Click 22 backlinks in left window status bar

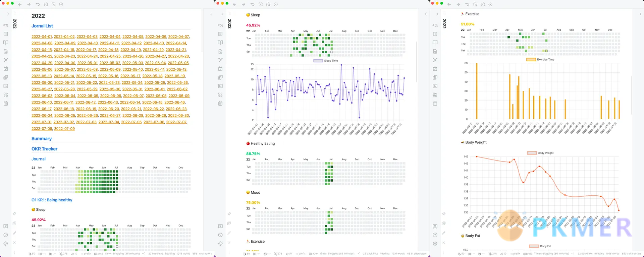156,254
